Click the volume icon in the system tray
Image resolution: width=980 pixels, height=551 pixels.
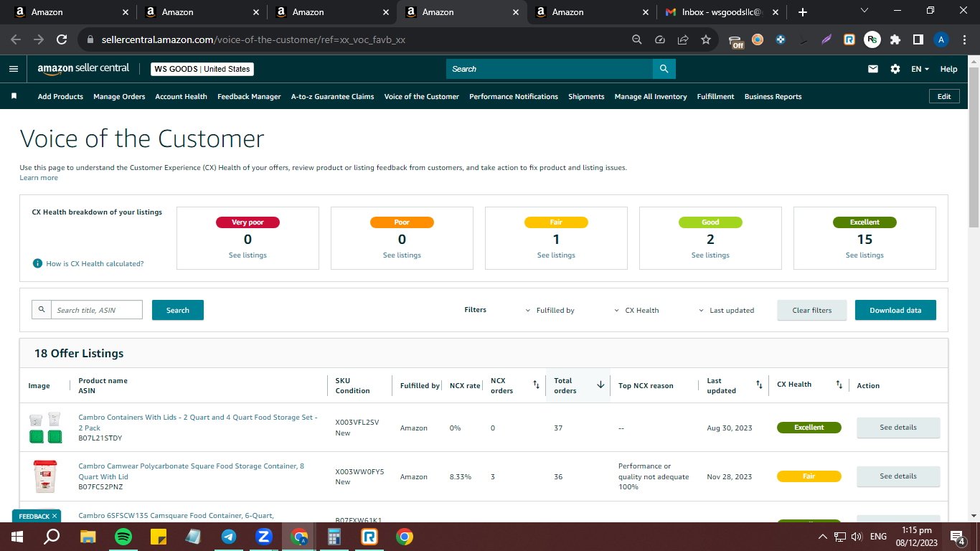click(857, 536)
